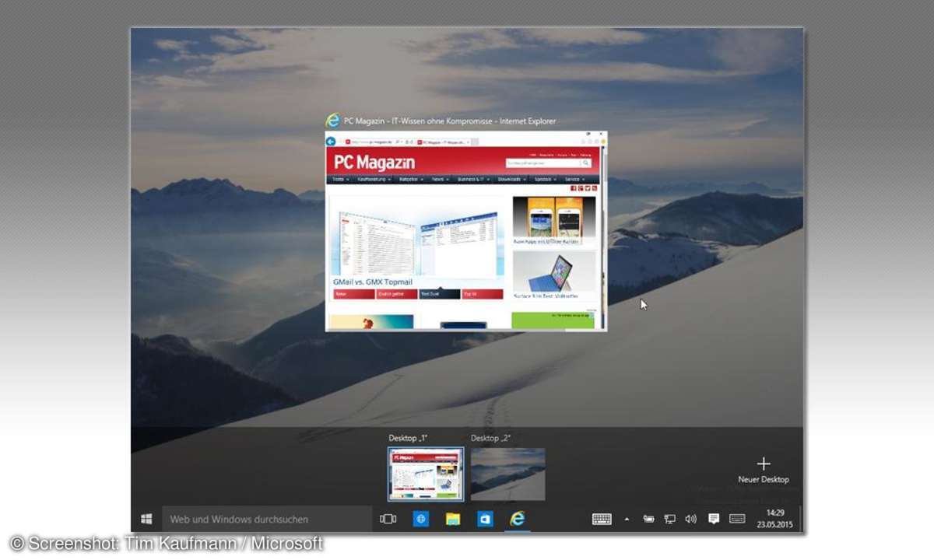Image resolution: width=934 pixels, height=560 pixels.
Task: Select the Desktop „1" thumbnail
Action: tap(426, 474)
